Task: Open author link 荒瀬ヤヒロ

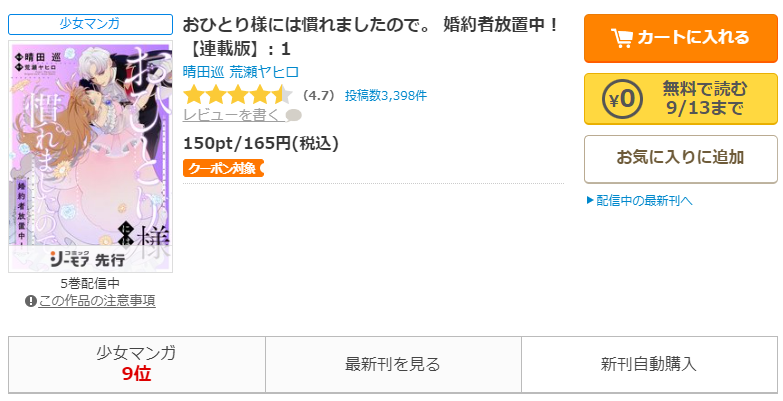Action: (x=264, y=72)
